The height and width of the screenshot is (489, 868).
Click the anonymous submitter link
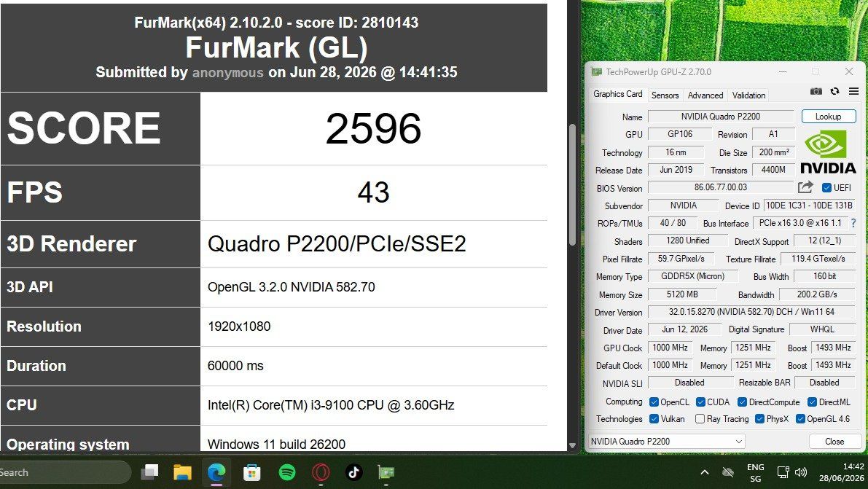(227, 73)
